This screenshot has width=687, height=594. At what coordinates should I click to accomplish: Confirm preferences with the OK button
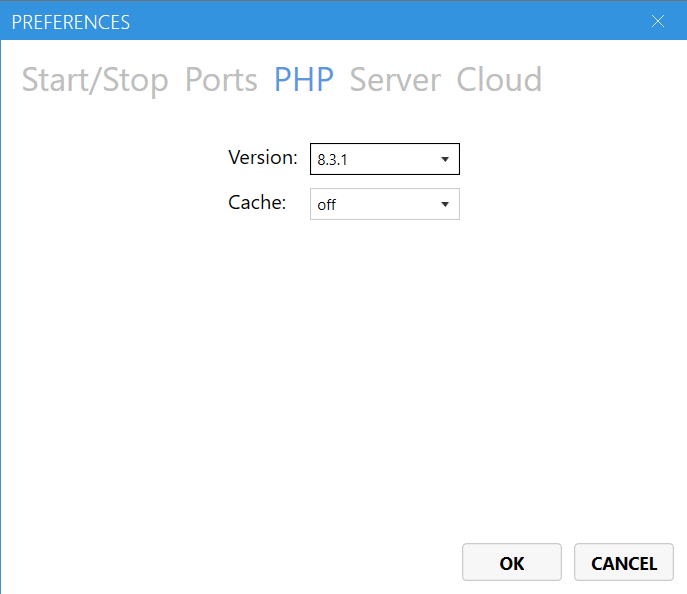[511, 563]
